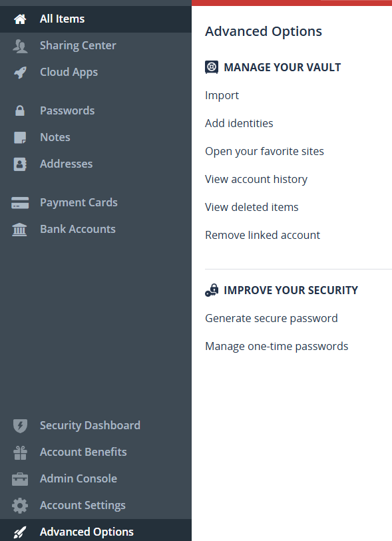Launch the Admin Console
The height and width of the screenshot is (541, 392).
click(x=96, y=479)
